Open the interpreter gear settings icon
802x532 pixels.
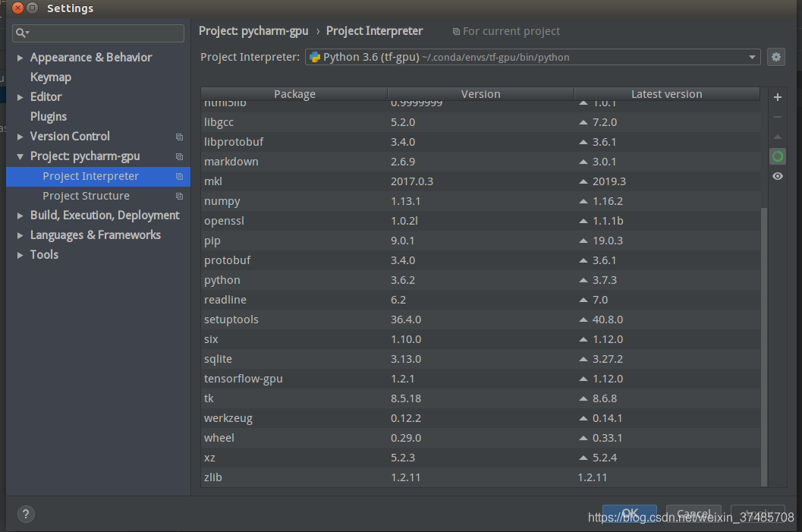click(776, 57)
